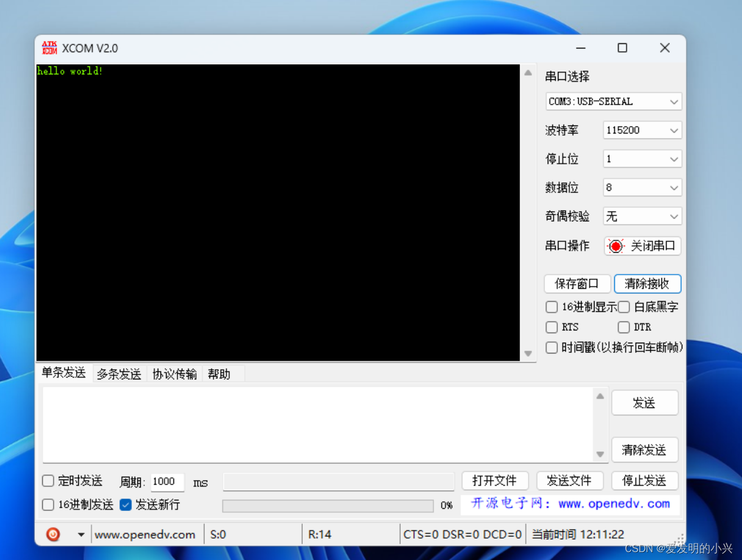Click into the send text area

click(x=318, y=425)
